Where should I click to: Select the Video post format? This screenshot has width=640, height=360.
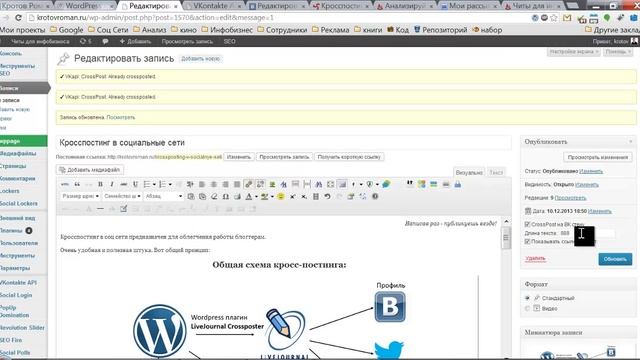coord(527,309)
